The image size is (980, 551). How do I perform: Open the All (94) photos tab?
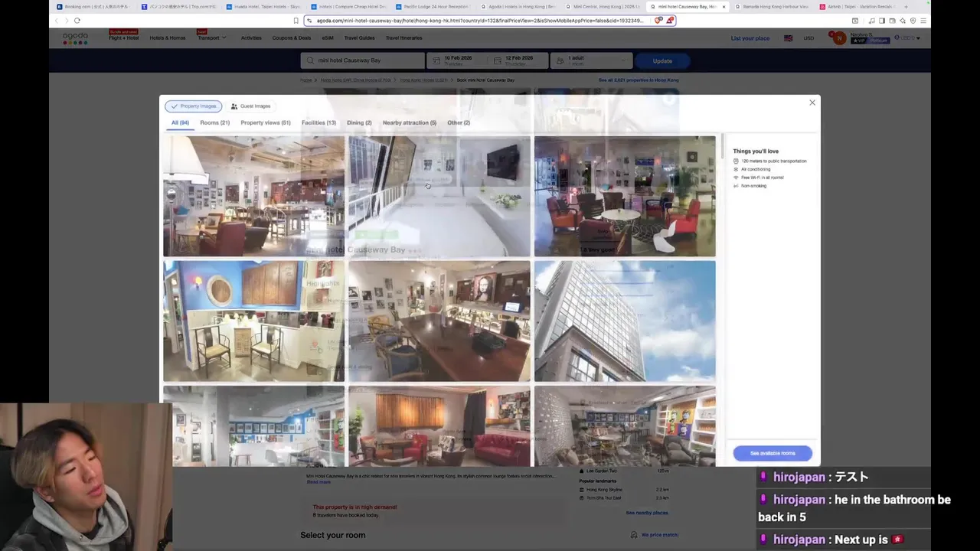(x=180, y=122)
